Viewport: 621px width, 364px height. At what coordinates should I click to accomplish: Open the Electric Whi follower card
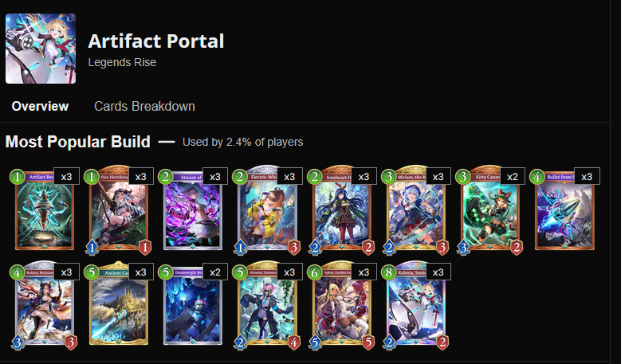(x=267, y=211)
